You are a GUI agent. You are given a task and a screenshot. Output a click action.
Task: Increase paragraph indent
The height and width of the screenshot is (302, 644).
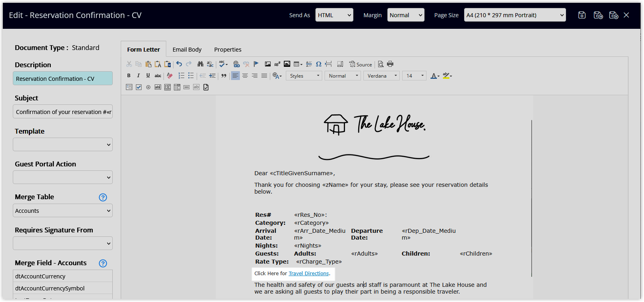212,76
